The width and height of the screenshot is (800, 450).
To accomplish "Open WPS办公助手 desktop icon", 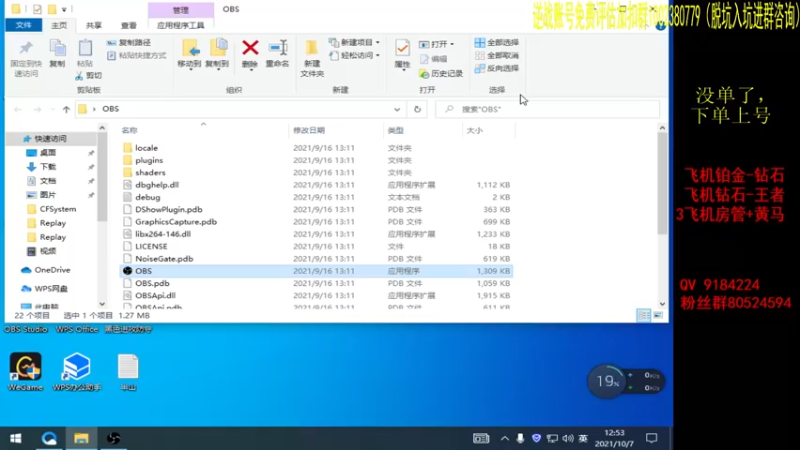I will [77, 371].
